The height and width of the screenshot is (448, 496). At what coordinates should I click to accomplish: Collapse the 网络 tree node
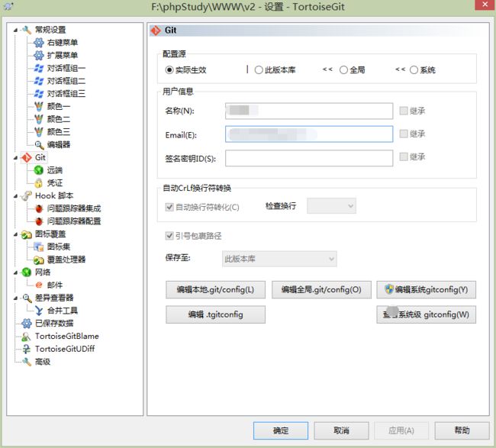click(x=15, y=272)
